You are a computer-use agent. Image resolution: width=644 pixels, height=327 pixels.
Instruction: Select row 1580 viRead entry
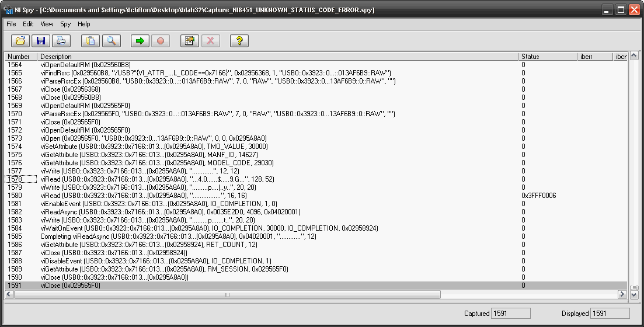pos(316,196)
